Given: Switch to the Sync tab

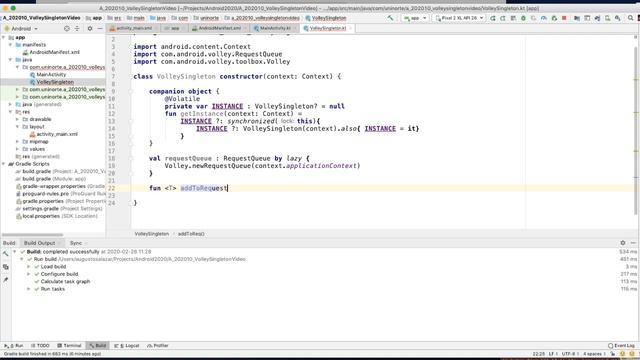Looking at the screenshot, I should pyautogui.click(x=76, y=243).
